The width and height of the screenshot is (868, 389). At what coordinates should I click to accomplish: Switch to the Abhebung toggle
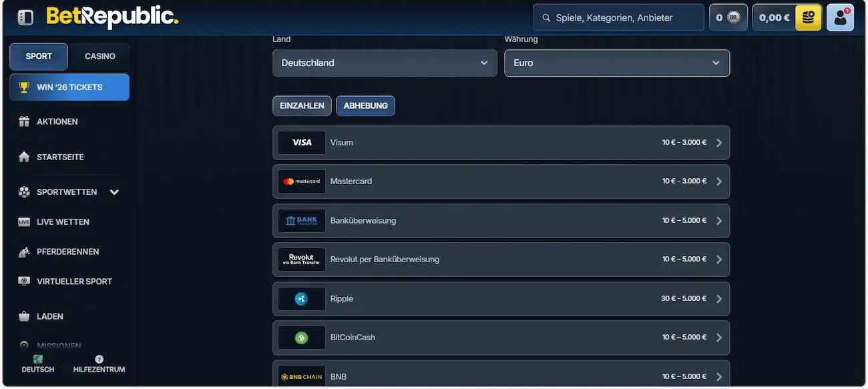click(365, 106)
